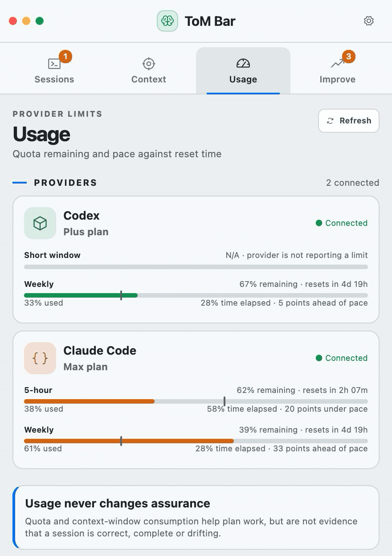Click the large Usage heading

point(41,134)
